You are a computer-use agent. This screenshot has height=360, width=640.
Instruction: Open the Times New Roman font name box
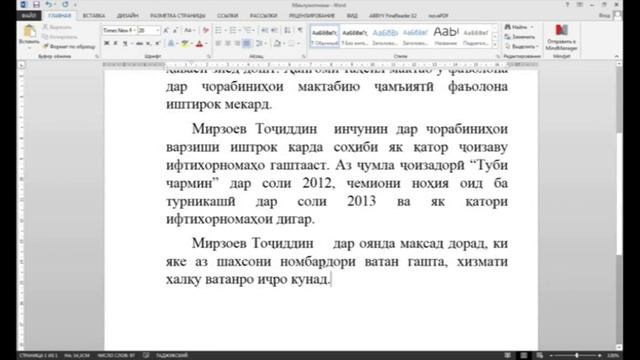click(119, 31)
